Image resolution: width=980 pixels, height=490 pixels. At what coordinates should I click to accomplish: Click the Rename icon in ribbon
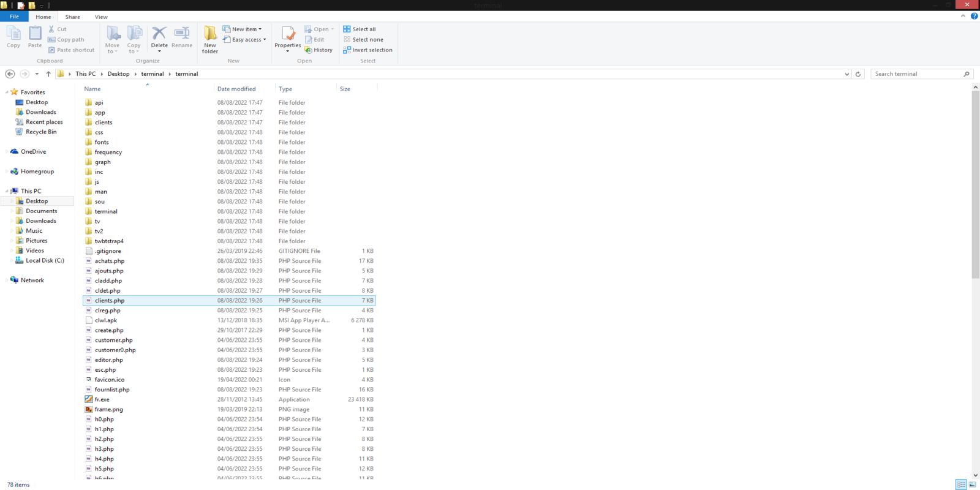click(x=182, y=34)
